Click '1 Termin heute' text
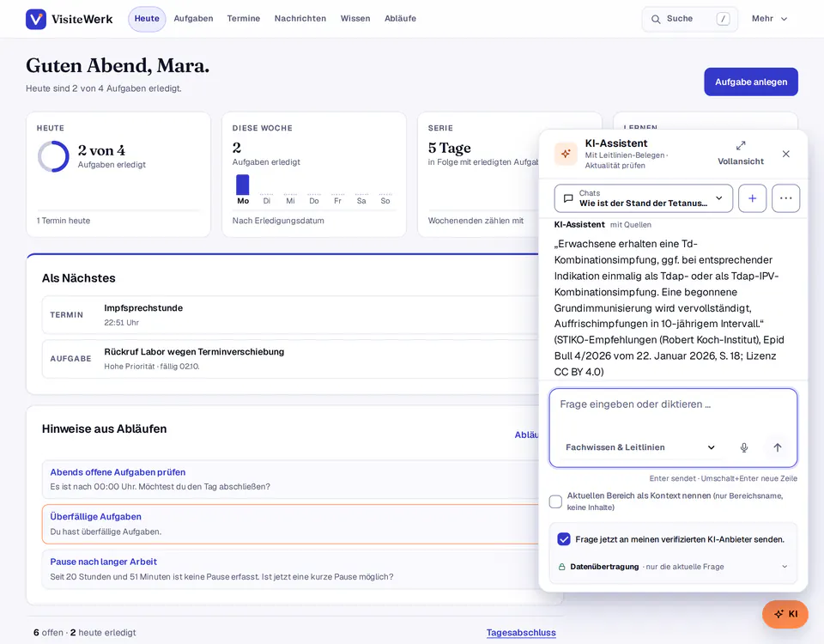This screenshot has width=824, height=644. click(63, 221)
